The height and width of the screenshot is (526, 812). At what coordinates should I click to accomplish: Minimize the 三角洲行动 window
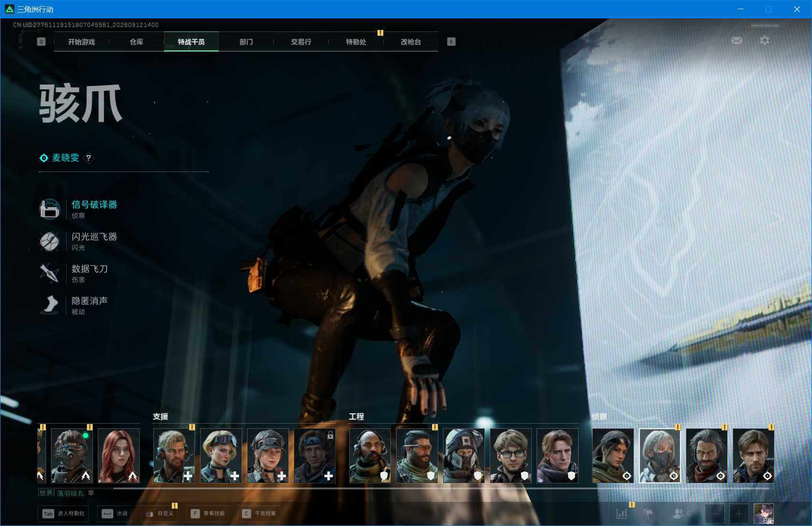click(741, 9)
